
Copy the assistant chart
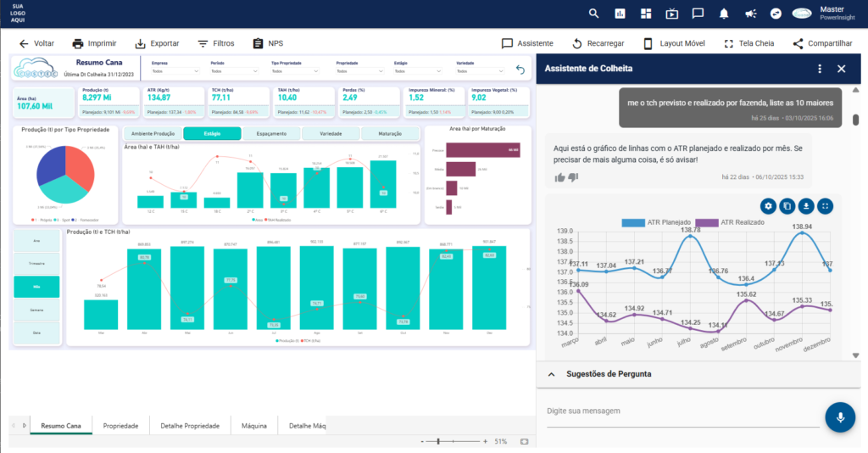pos(787,206)
